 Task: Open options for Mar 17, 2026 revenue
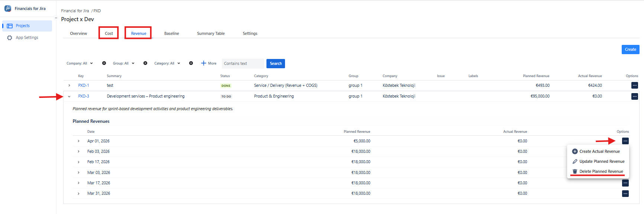coord(625,183)
